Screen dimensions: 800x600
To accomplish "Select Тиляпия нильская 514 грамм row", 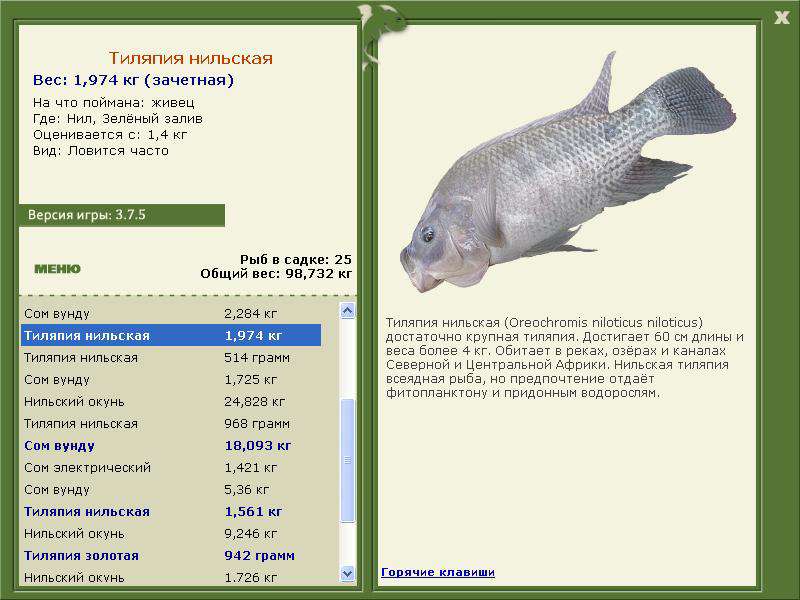I will (x=171, y=358).
